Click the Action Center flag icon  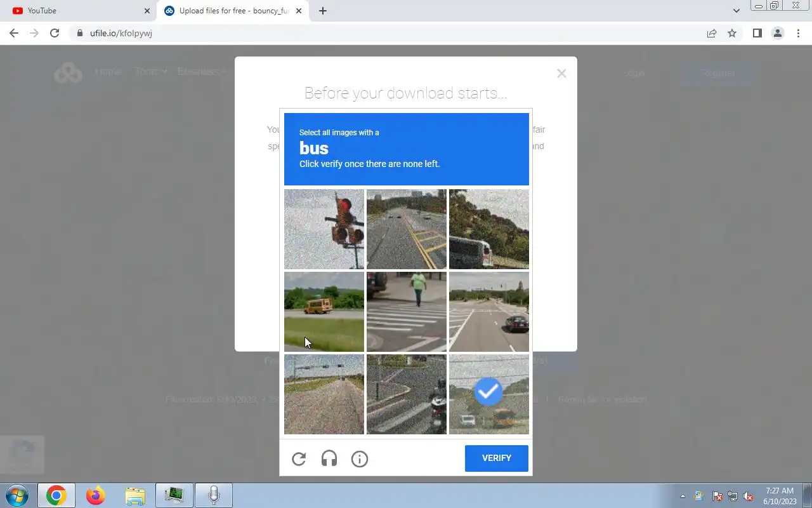tap(717, 496)
